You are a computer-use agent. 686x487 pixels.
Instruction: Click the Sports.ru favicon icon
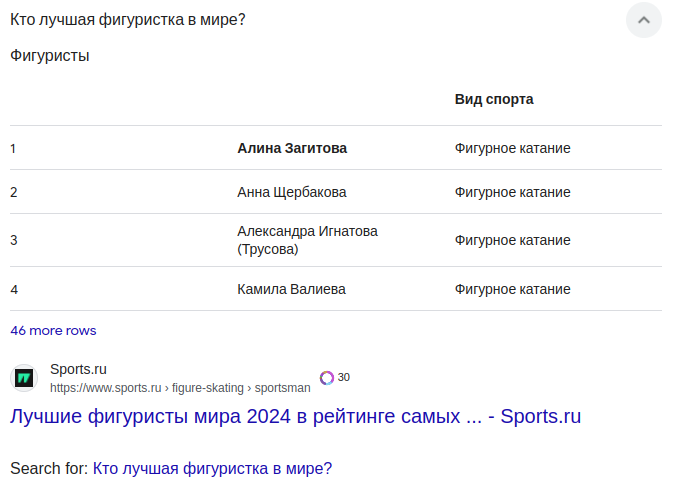24,378
